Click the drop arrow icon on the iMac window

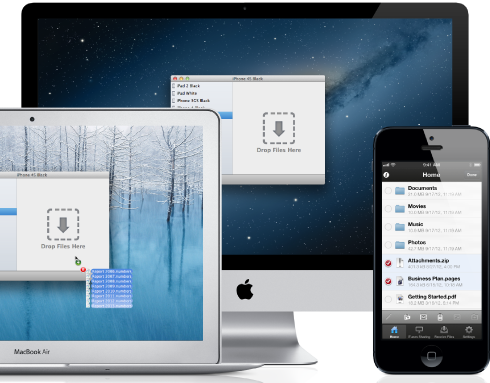(x=279, y=129)
